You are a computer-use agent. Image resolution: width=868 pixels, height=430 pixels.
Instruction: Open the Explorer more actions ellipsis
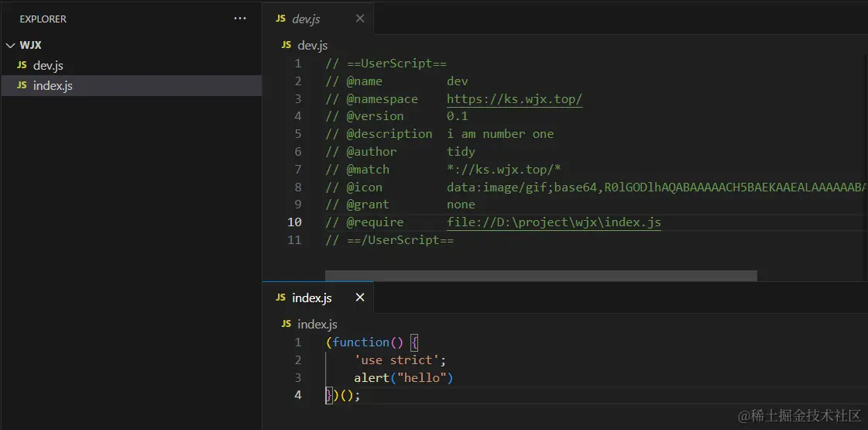pyautogui.click(x=240, y=19)
